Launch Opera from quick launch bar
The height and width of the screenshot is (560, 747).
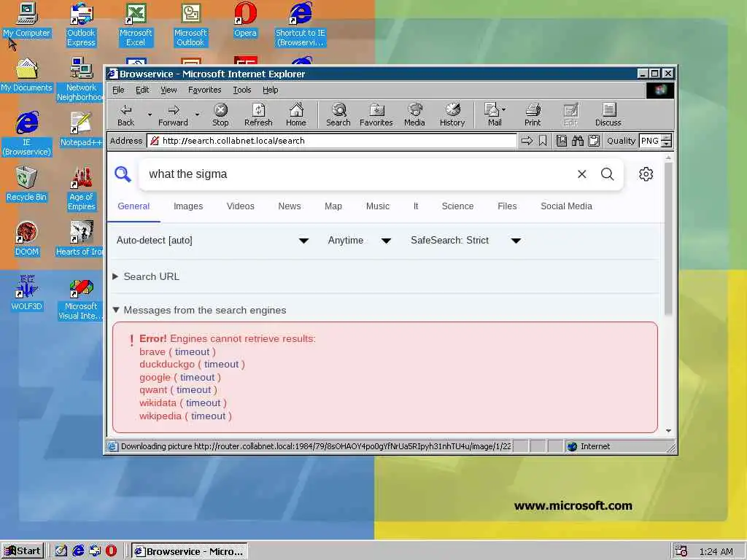(111, 551)
